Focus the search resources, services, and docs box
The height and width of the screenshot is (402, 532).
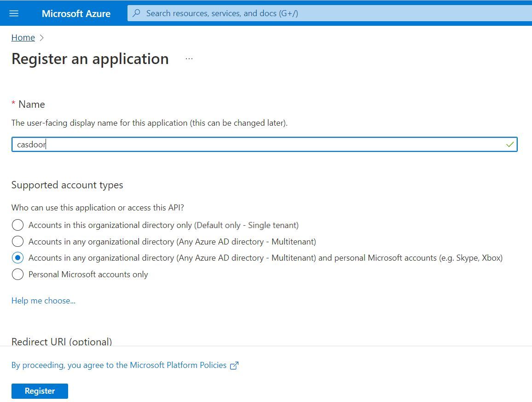coord(322,13)
